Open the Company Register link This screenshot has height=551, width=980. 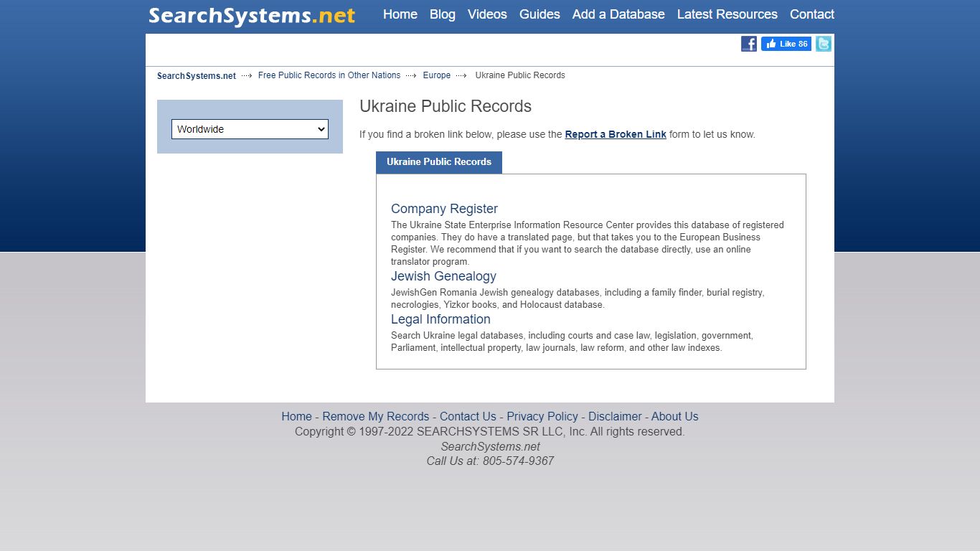444,209
